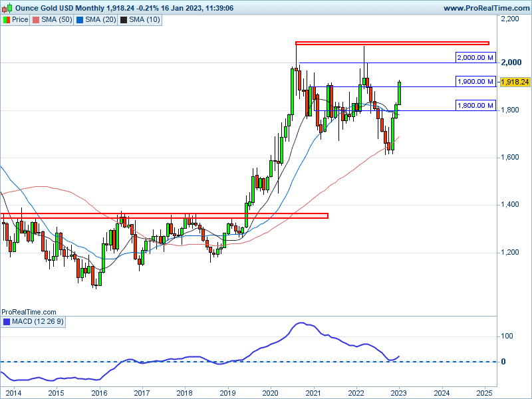Select the 1,900.00 M horizontal line label
The width and height of the screenshot is (532, 399).
475,82
